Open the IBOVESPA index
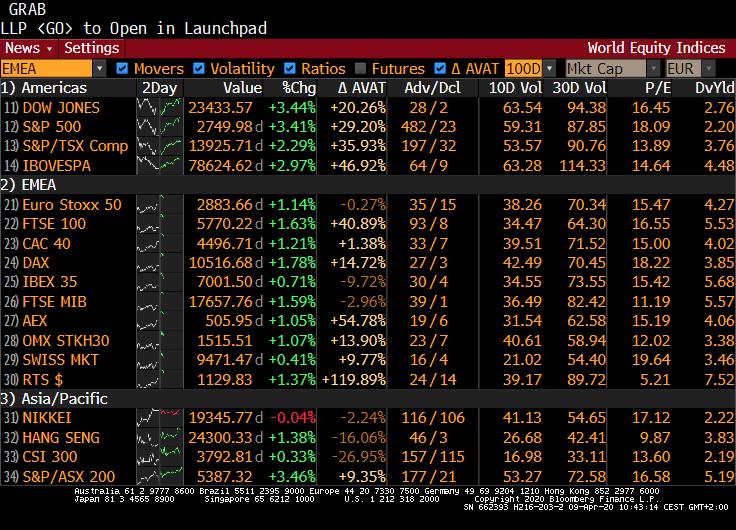The height and width of the screenshot is (530, 736). point(56,166)
